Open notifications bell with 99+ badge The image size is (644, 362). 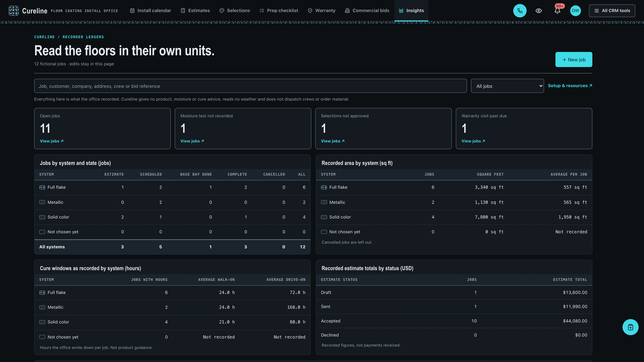click(x=557, y=11)
